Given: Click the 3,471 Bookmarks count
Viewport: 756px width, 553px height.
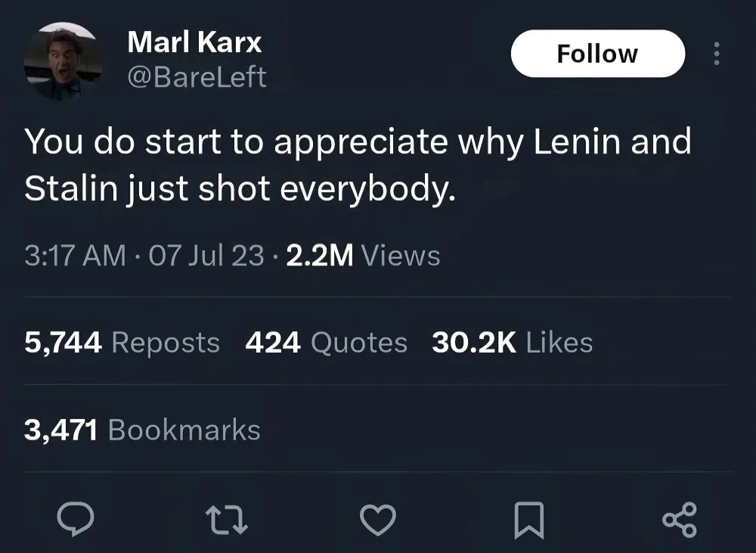Looking at the screenshot, I should point(142,430).
